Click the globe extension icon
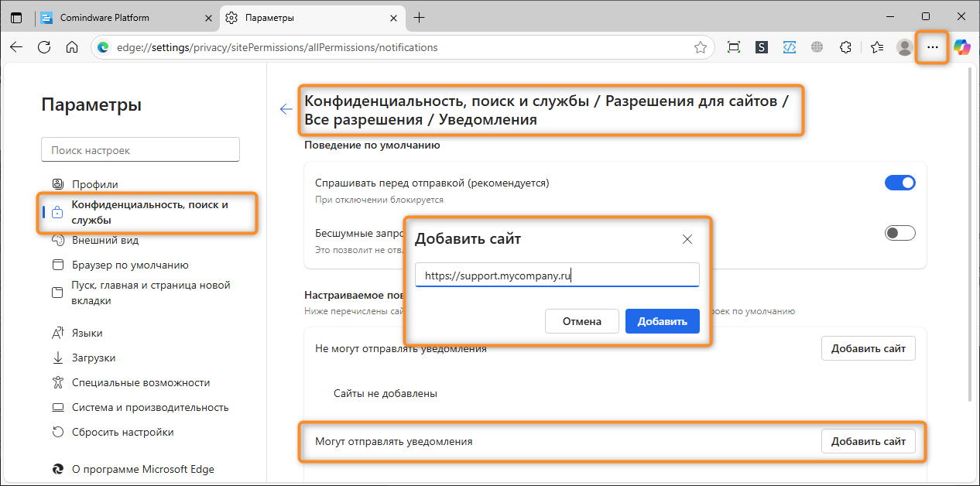The width and height of the screenshot is (980, 486). [817, 47]
